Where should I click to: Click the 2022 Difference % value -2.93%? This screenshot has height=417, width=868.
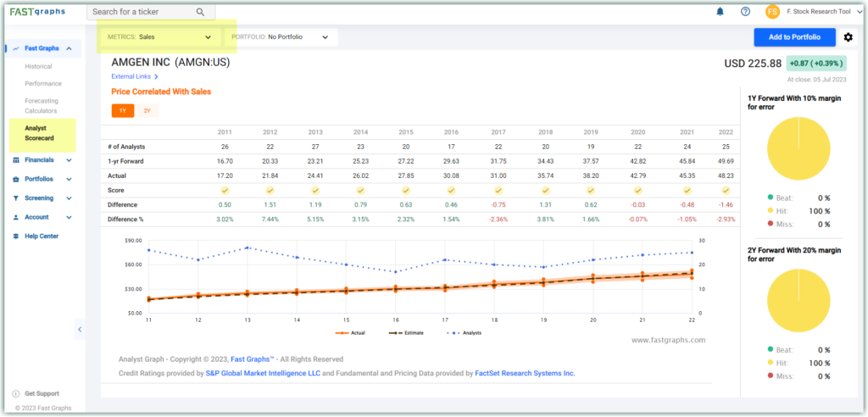(x=726, y=220)
